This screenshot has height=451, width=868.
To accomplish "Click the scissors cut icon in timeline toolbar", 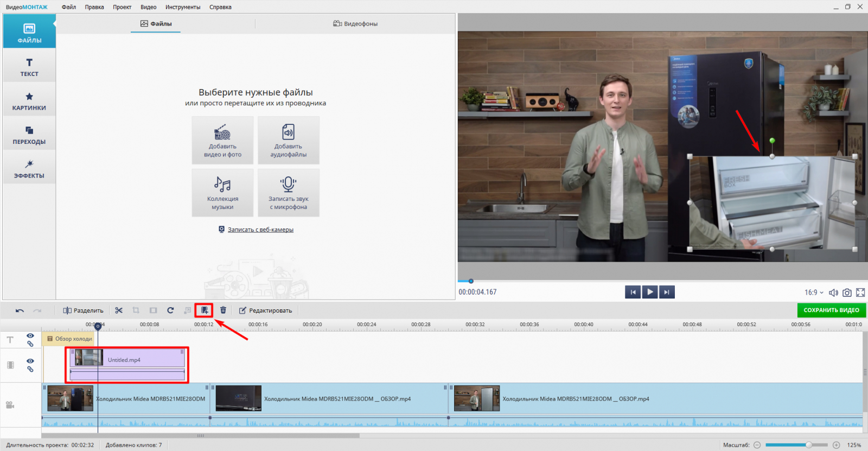I will [119, 310].
